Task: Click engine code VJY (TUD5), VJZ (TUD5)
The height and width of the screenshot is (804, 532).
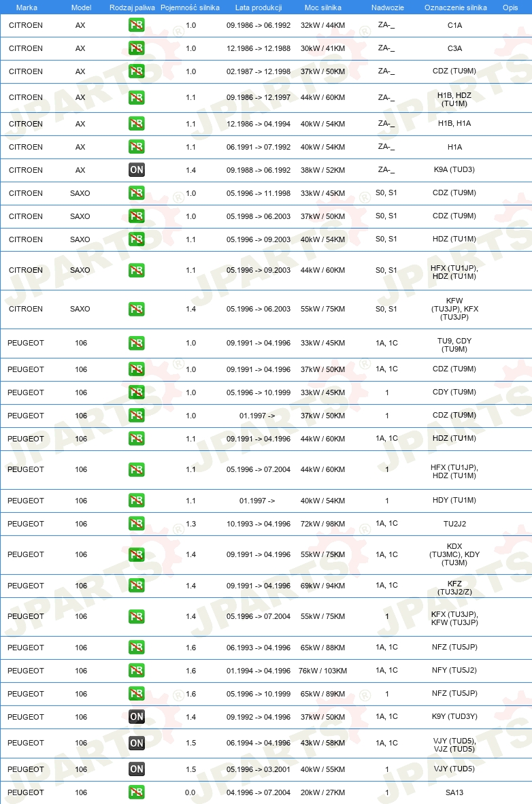Action: click(x=454, y=745)
